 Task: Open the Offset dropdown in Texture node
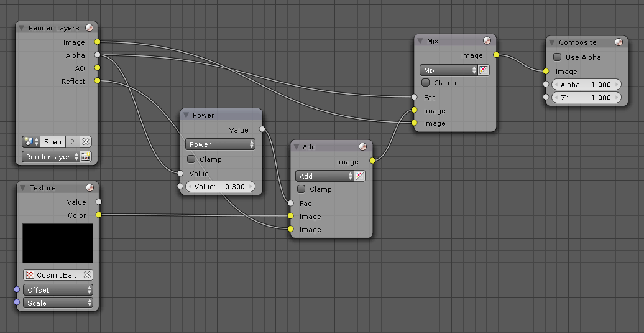(x=58, y=290)
